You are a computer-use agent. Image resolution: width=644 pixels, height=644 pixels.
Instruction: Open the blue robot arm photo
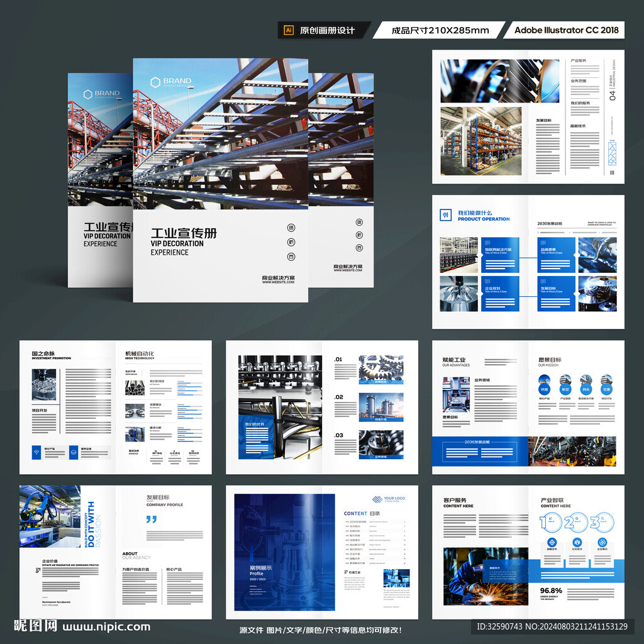(x=50, y=516)
